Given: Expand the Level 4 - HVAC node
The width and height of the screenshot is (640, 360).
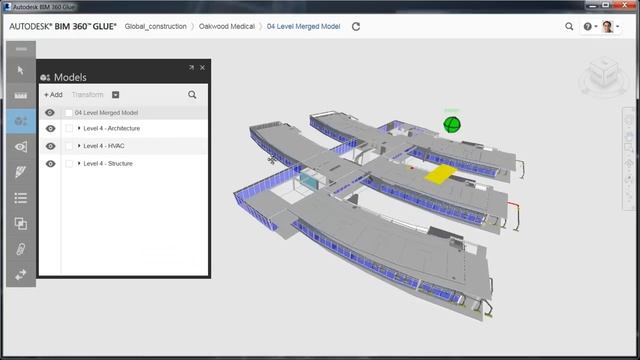Looking at the screenshot, I should coord(79,146).
